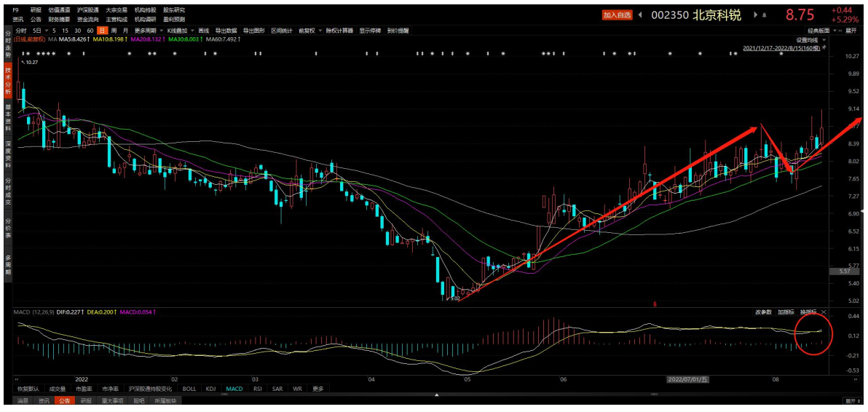Screen dimensions: 868x412
Task: Switch to daily K-line period 日
Action: 102,31
